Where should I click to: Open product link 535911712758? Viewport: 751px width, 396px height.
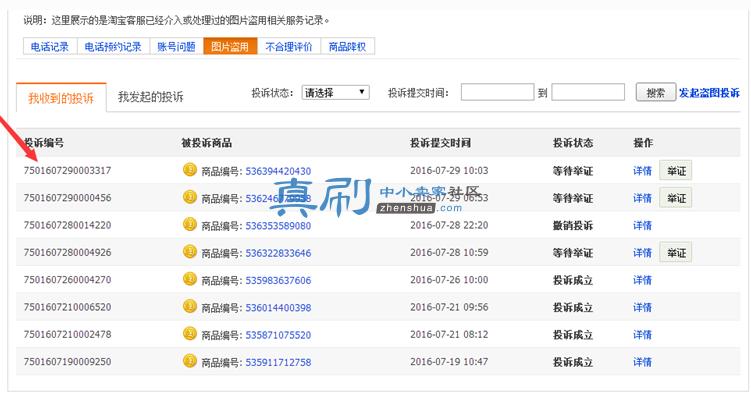coord(278,362)
